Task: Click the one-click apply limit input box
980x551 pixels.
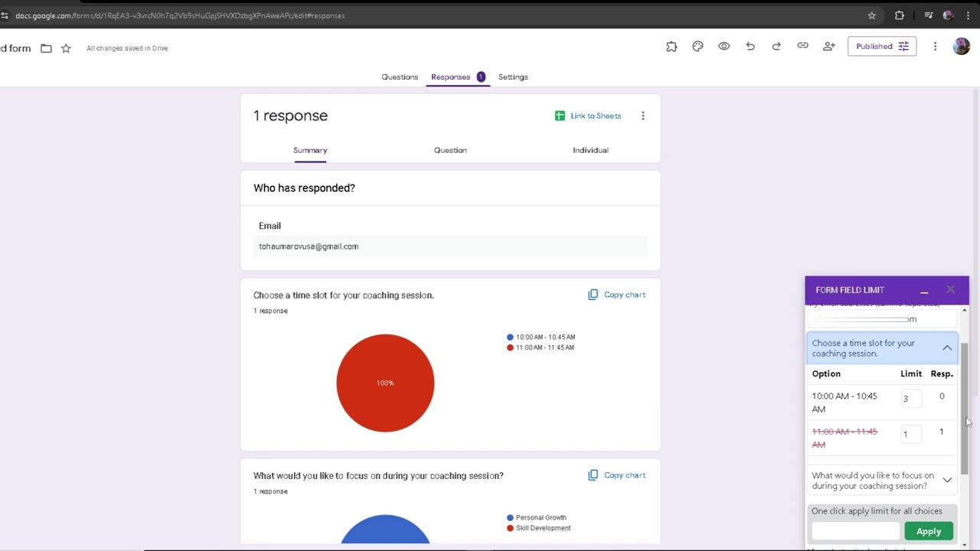Action: [x=856, y=531]
